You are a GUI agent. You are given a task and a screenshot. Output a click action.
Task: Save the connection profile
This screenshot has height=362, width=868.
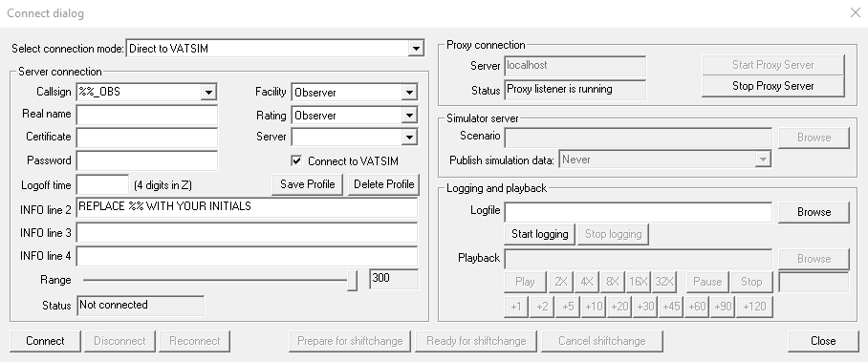click(307, 184)
